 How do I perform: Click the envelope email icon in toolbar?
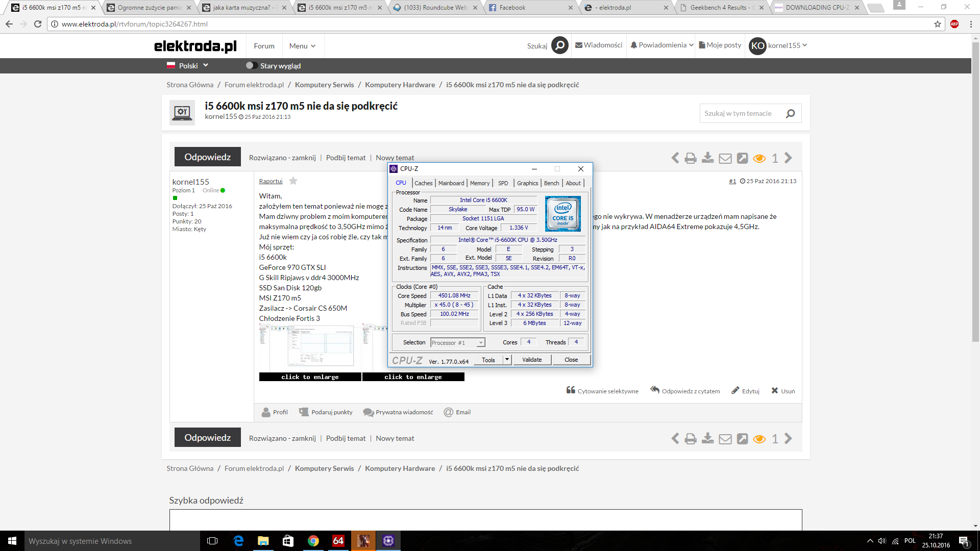tap(725, 158)
